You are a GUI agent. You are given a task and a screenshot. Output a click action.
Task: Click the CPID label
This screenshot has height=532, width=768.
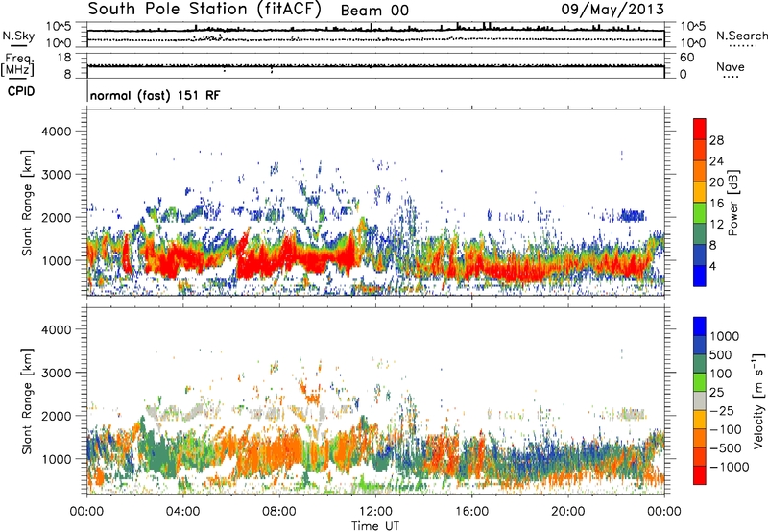21,91
